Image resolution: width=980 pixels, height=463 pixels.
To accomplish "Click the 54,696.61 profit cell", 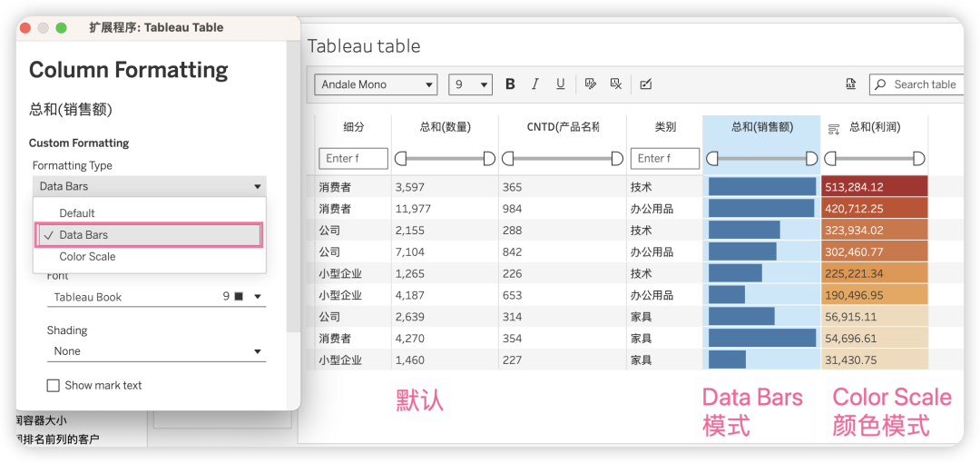I will point(875,339).
